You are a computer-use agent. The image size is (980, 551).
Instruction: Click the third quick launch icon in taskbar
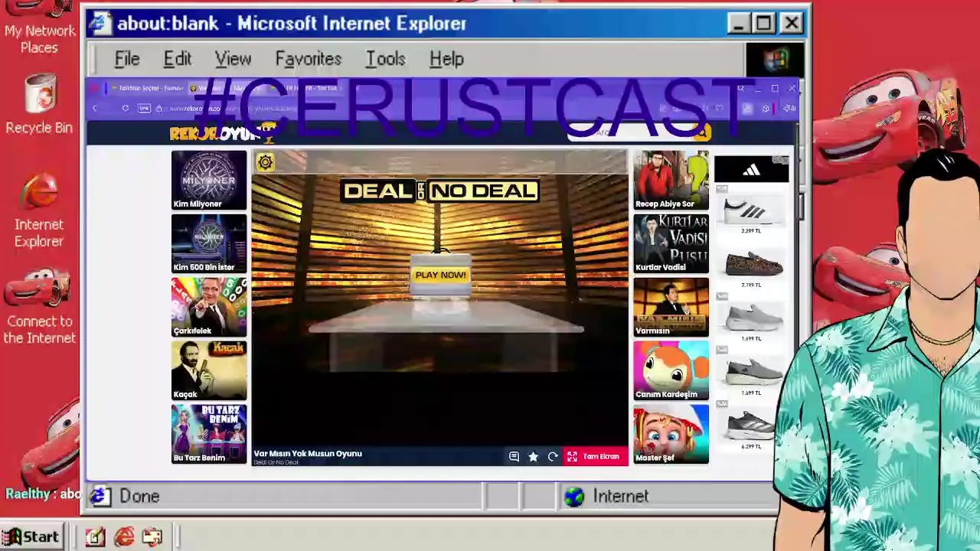coord(152,537)
